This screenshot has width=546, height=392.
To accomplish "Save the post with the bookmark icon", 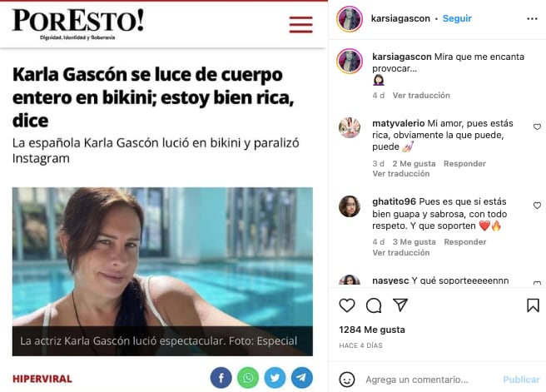I will click(533, 305).
